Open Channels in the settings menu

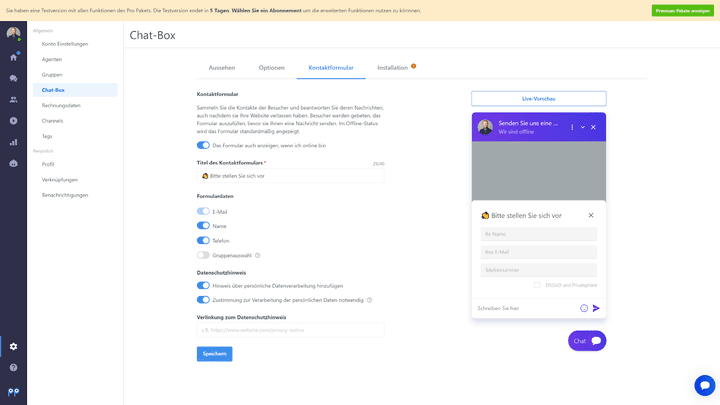coord(52,121)
